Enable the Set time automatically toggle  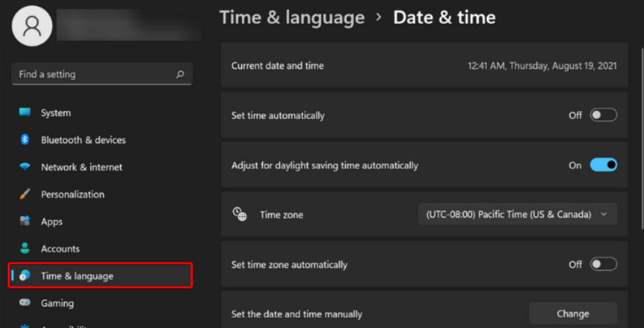pyautogui.click(x=603, y=115)
